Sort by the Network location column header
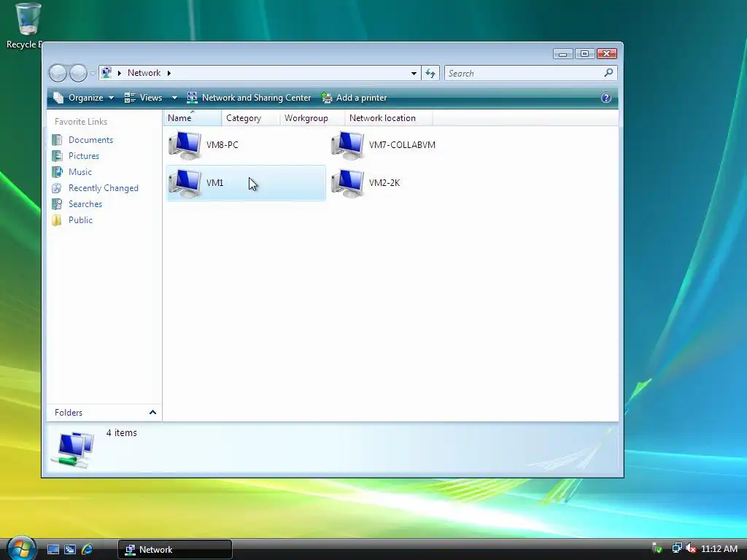 [x=389, y=118]
